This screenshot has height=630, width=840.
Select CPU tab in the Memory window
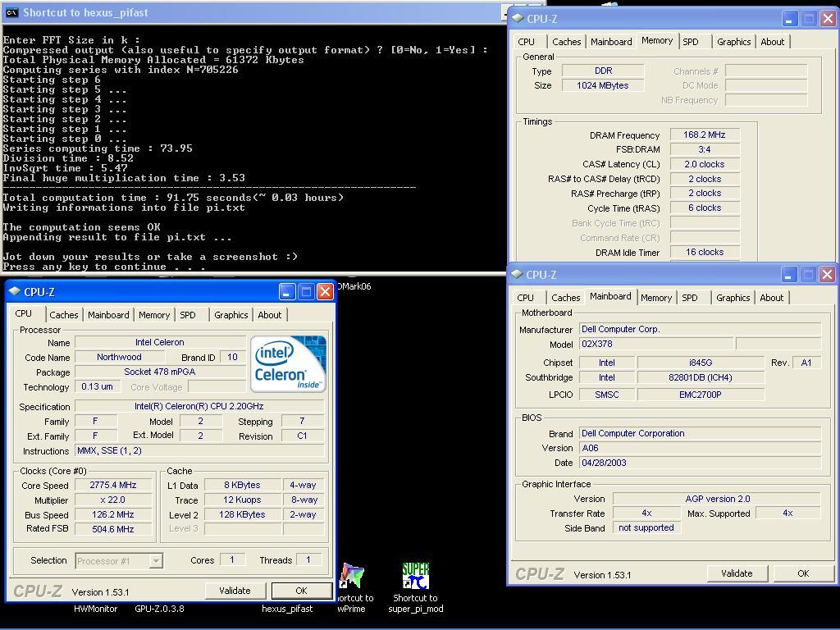tap(526, 42)
